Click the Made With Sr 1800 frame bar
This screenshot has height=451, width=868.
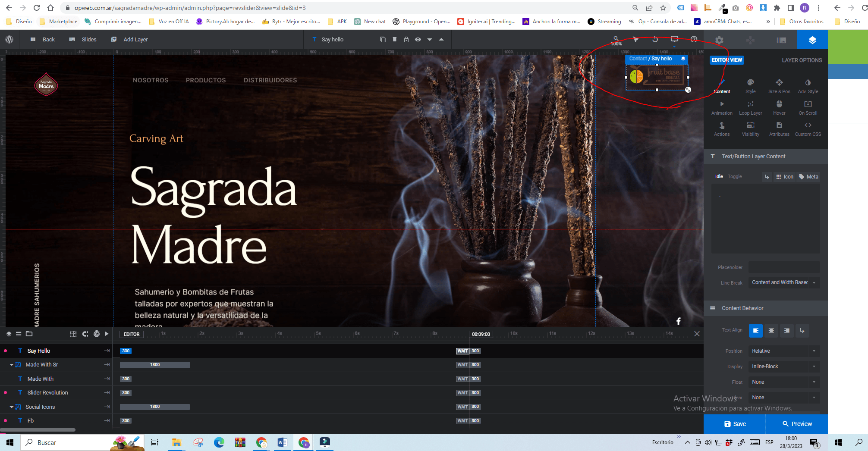155,365
